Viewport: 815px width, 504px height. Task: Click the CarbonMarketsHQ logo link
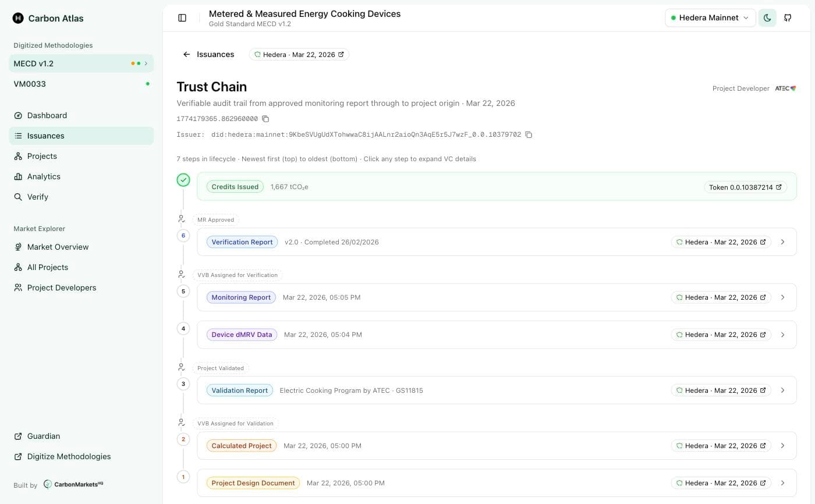click(x=73, y=484)
